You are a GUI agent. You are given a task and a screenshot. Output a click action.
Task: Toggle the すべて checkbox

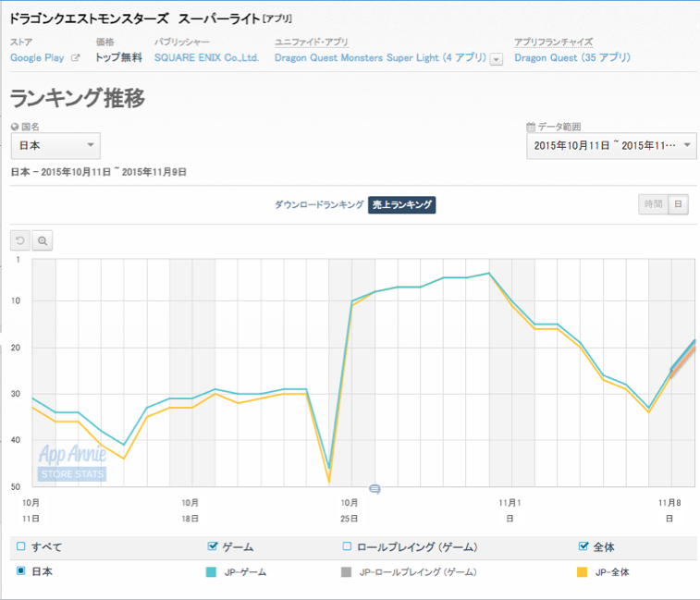[20, 546]
